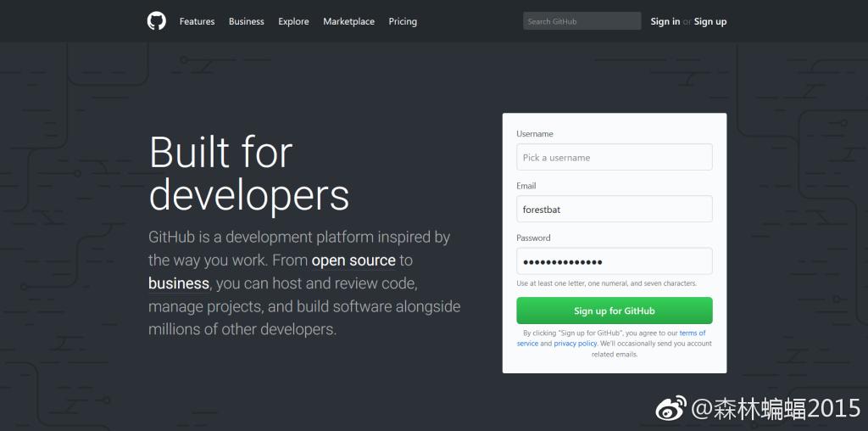Follow the open source link
This screenshot has width=868, height=431.
[353, 260]
